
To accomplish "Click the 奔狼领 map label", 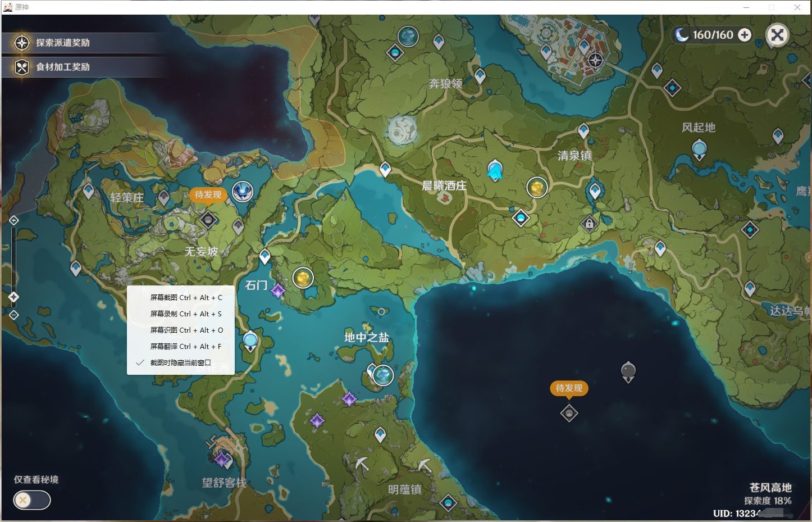I will pyautogui.click(x=446, y=84).
